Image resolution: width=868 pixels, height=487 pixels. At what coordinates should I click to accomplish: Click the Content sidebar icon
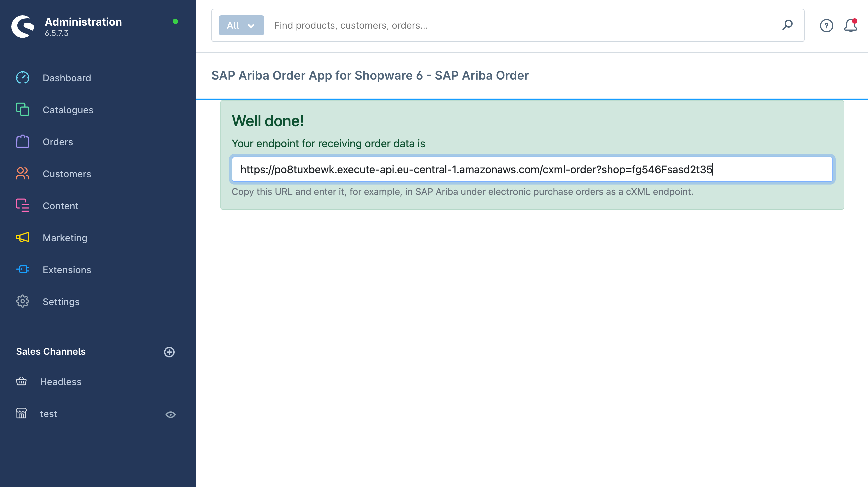(23, 206)
